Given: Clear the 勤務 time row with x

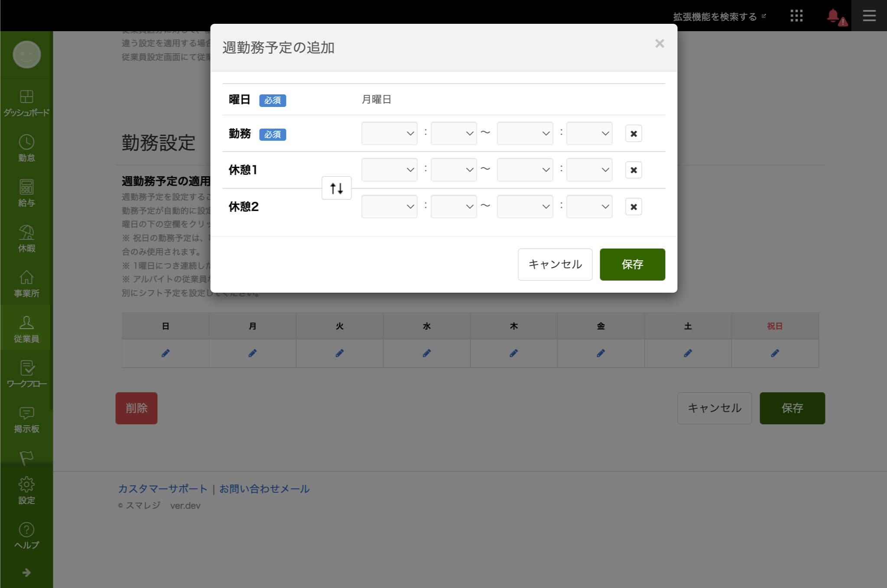Looking at the screenshot, I should 634,133.
